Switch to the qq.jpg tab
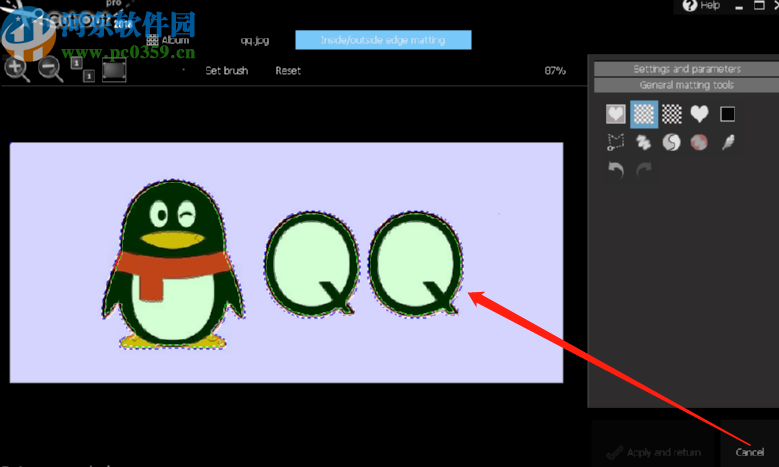The image size is (779, 467). (255, 40)
